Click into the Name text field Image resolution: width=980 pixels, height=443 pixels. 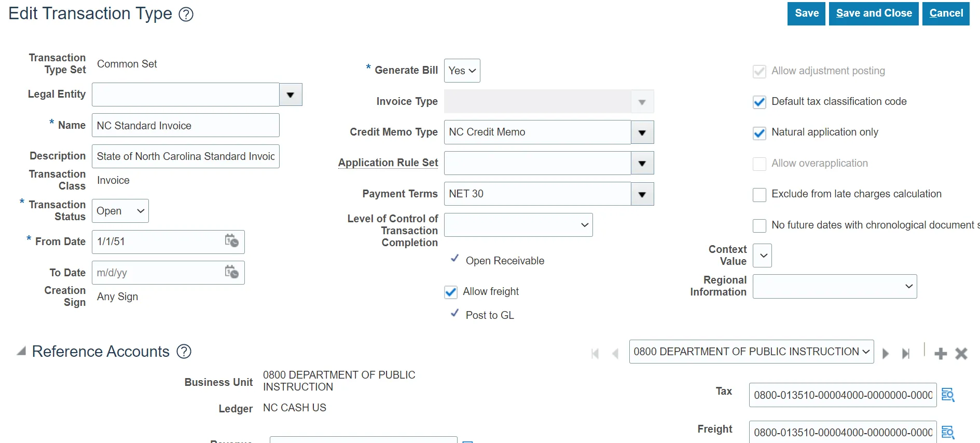[185, 126]
